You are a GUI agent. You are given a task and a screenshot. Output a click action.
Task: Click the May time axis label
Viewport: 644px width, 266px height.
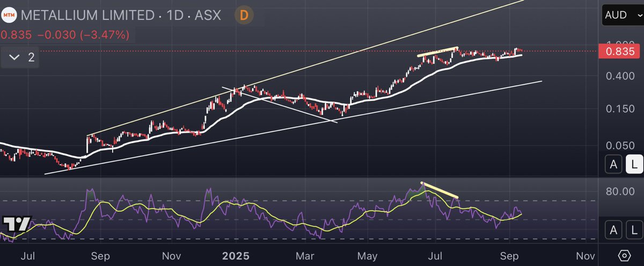coord(369,255)
